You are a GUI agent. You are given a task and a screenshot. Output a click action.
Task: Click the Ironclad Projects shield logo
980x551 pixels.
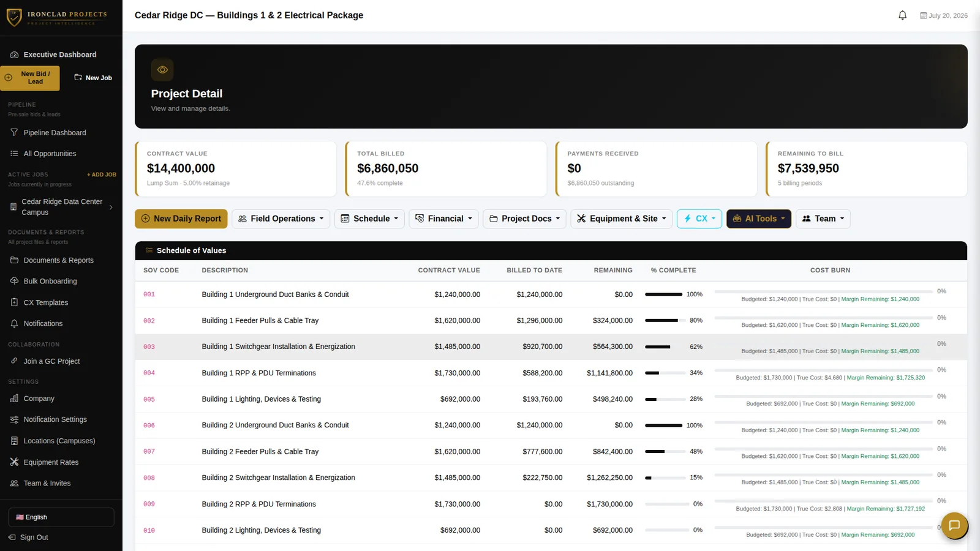(x=14, y=17)
